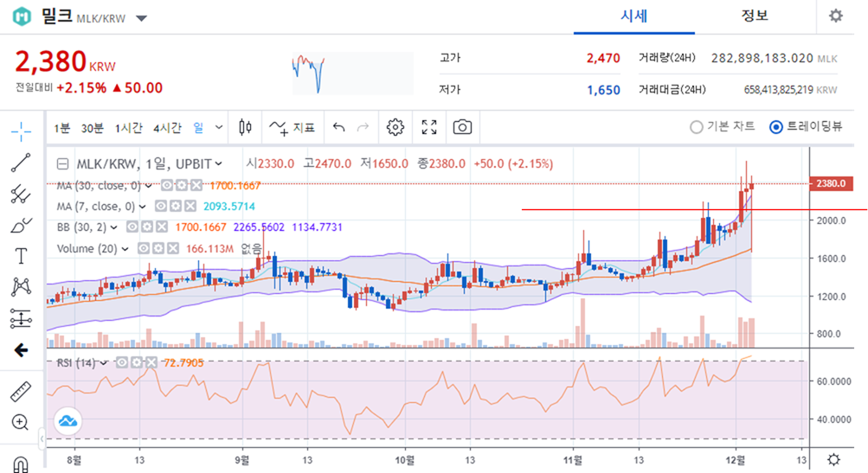The image size is (868, 473).
Task: Toggle visibility of Volume (20)
Action: coord(144,248)
